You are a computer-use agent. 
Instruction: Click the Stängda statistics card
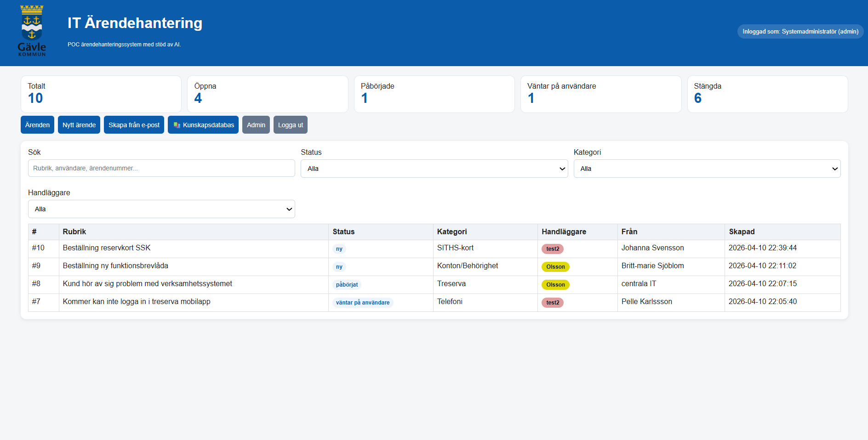click(x=767, y=94)
